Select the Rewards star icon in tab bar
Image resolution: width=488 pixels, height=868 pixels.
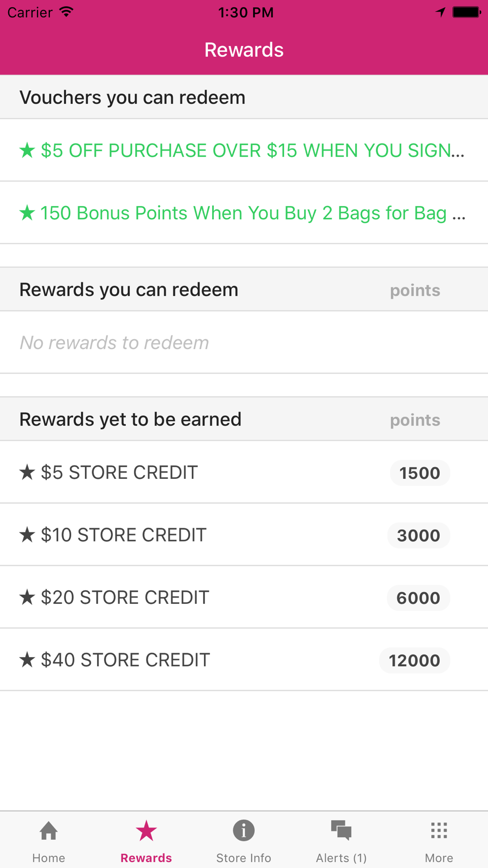[146, 830]
